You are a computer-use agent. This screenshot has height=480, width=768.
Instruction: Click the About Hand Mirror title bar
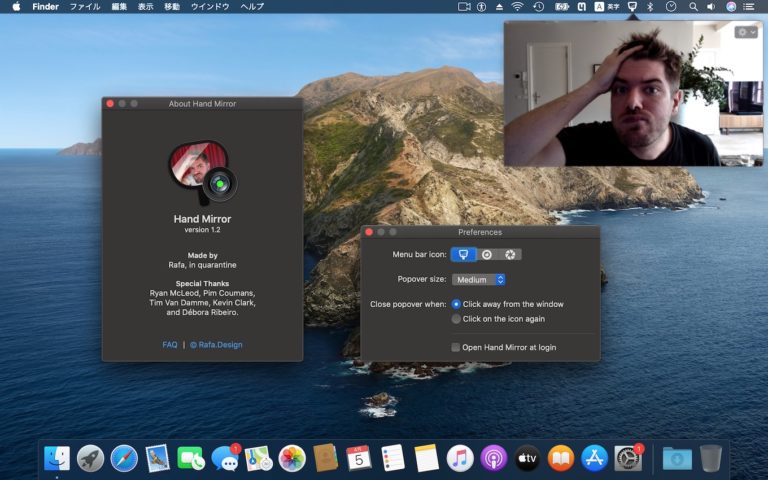202,103
